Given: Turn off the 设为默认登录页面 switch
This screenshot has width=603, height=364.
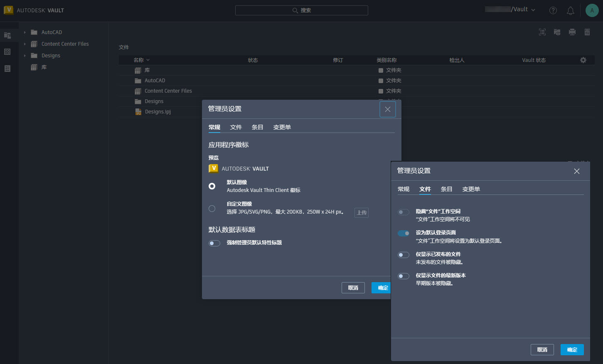Looking at the screenshot, I should click(404, 233).
